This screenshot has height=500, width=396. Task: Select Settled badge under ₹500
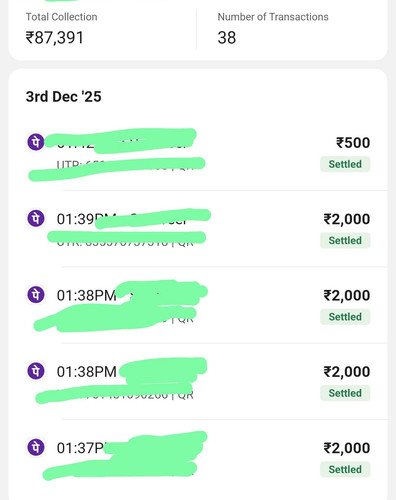(x=345, y=164)
